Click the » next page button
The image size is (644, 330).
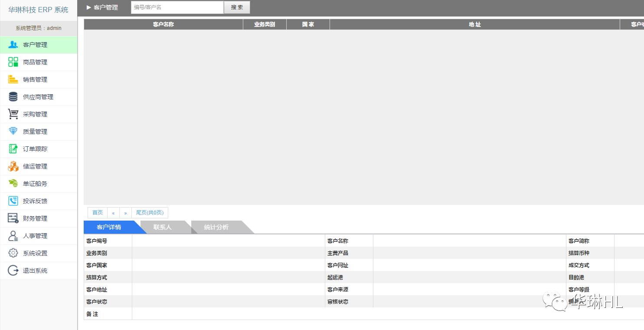(x=125, y=213)
